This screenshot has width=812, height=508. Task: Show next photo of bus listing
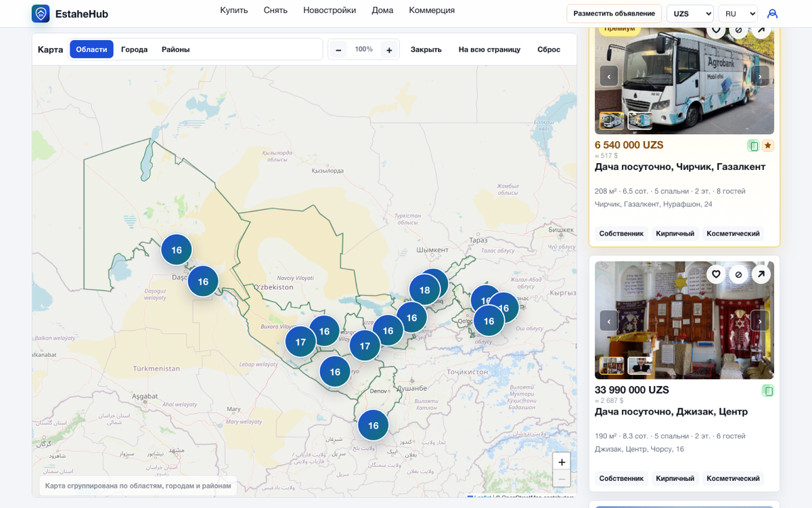pos(760,76)
